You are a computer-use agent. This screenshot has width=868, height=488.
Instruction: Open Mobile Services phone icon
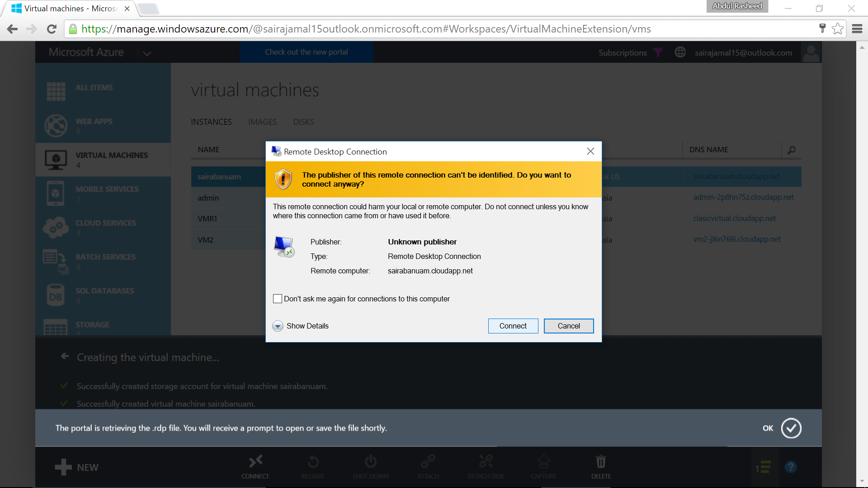pos(56,193)
